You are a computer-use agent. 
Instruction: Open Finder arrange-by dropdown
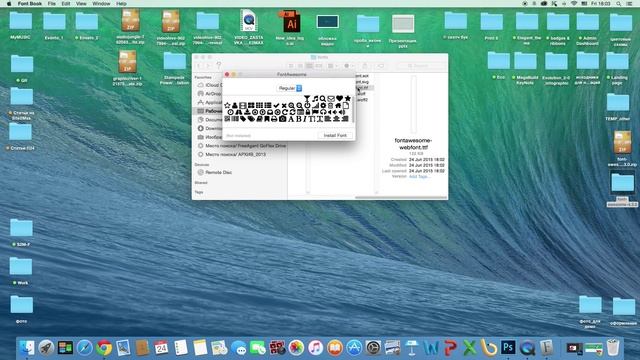click(x=332, y=66)
